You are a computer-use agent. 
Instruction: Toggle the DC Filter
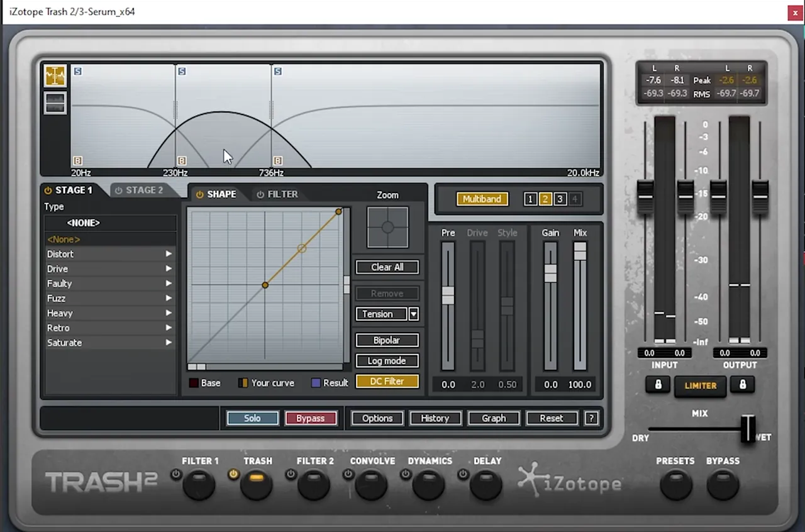coord(387,381)
